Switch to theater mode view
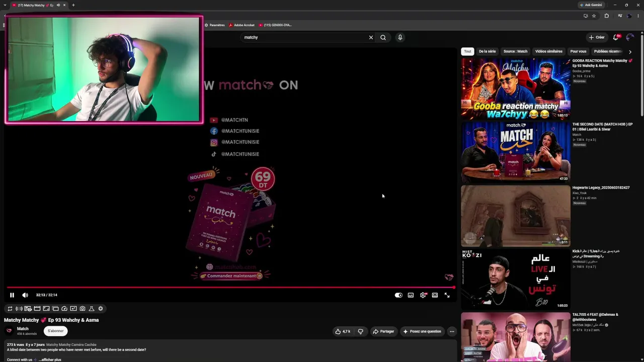 pyautogui.click(x=435, y=295)
